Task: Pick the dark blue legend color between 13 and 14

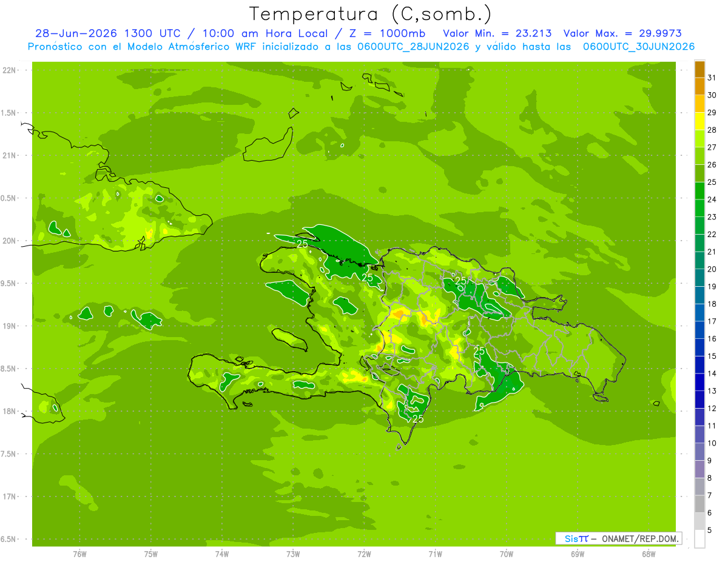Action: tap(699, 382)
